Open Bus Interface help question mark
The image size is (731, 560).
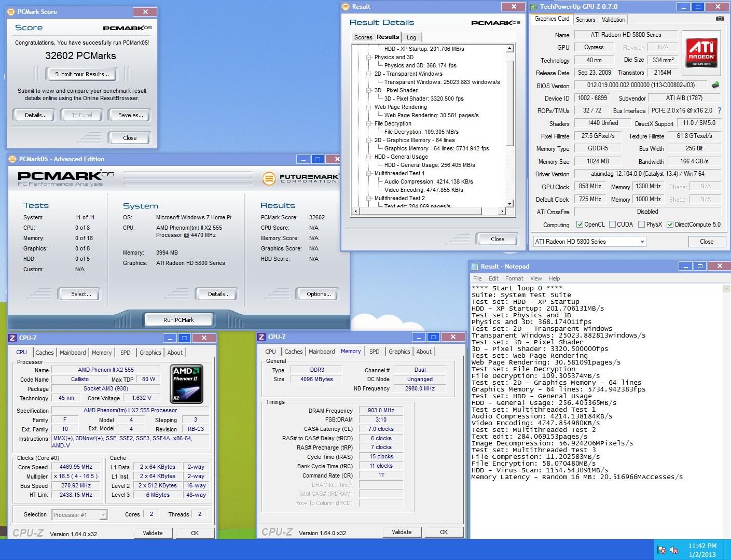tap(720, 110)
